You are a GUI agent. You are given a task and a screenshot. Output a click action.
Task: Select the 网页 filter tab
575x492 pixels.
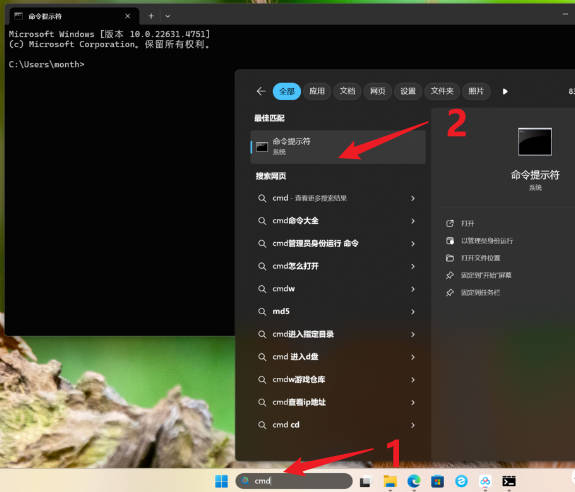point(377,91)
